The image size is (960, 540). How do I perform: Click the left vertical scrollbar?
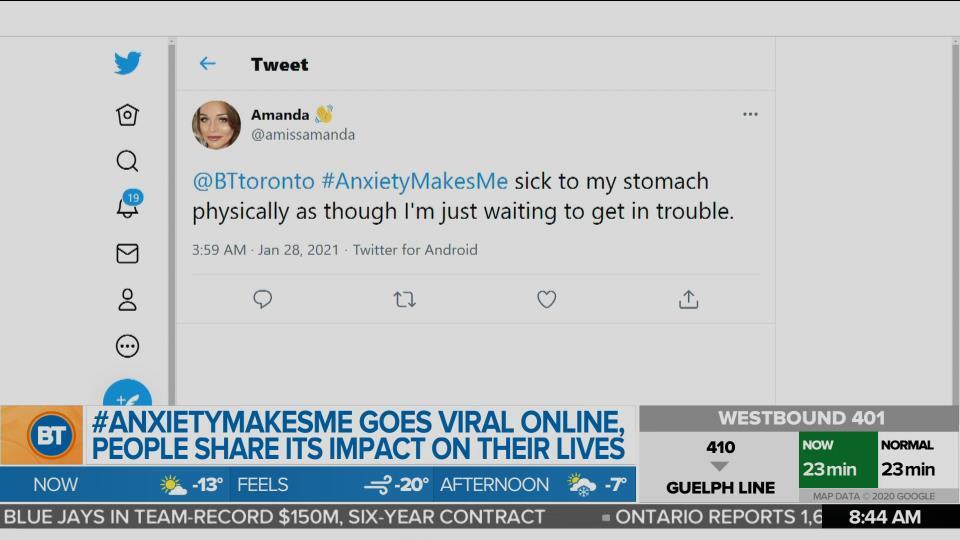172,222
